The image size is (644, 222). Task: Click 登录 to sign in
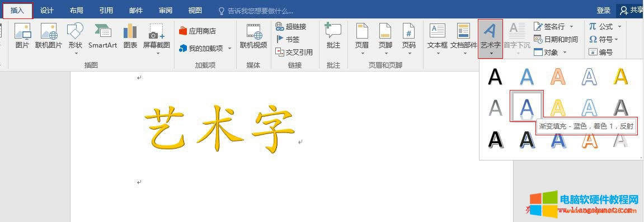(x=604, y=11)
